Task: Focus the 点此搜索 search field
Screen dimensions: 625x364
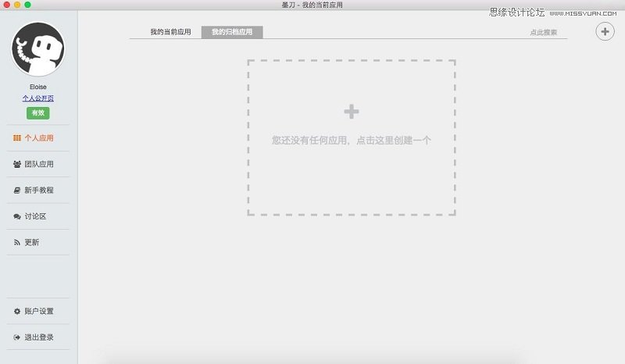Action: point(543,32)
